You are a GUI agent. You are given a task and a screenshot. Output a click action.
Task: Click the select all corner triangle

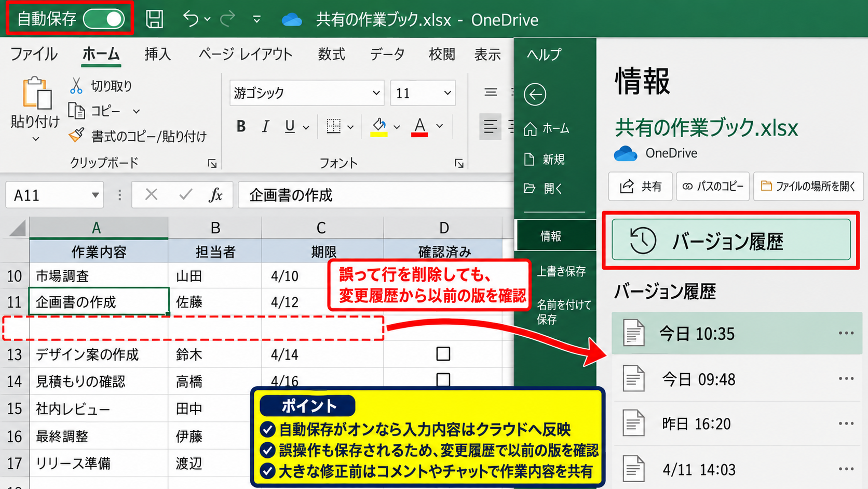pos(18,228)
